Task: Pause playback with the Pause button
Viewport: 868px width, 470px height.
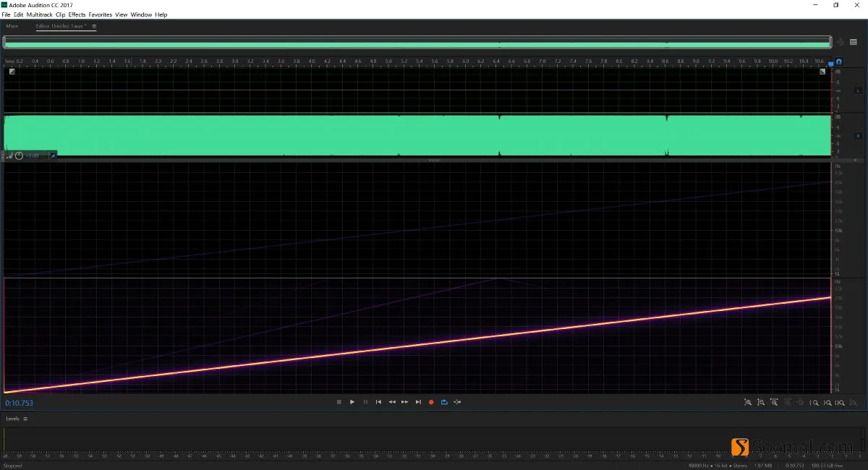Action: [x=365, y=402]
